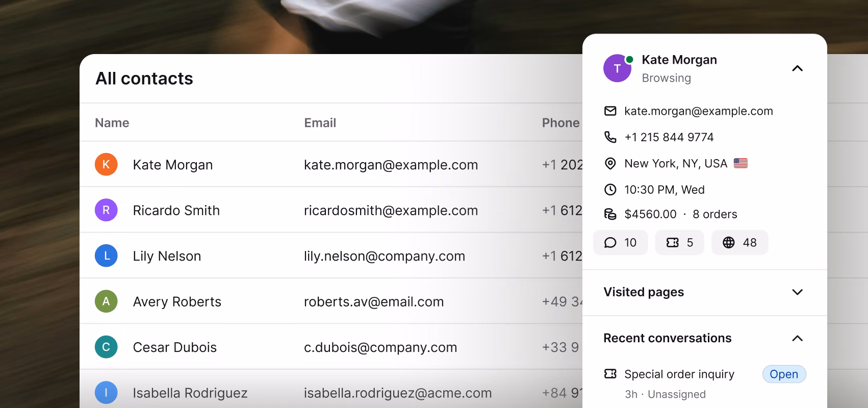This screenshot has height=408, width=868.
Task: Click isabella.rodriguez@acme.com email cell
Action: tap(398, 393)
